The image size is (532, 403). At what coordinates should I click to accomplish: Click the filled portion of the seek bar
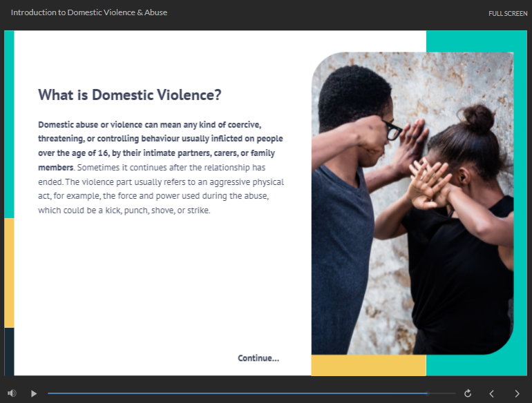coord(235,393)
